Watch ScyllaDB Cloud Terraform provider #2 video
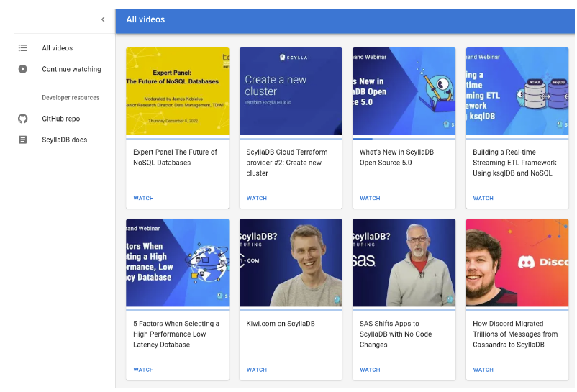Screen dimensions: 577x392 click(257, 199)
